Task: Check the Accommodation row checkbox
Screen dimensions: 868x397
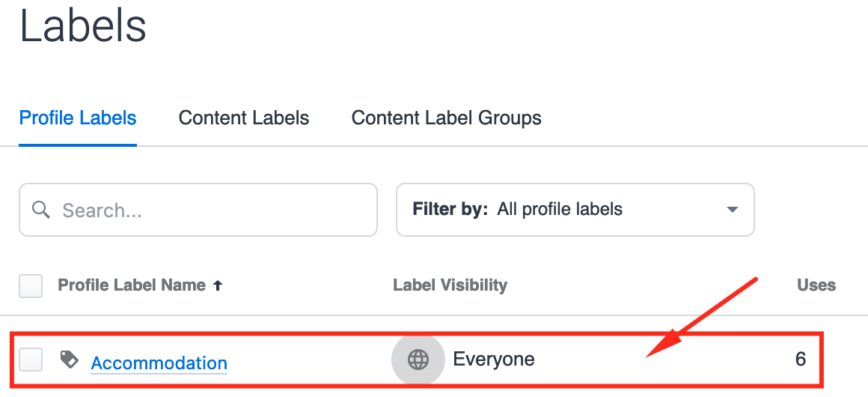Action: [31, 360]
